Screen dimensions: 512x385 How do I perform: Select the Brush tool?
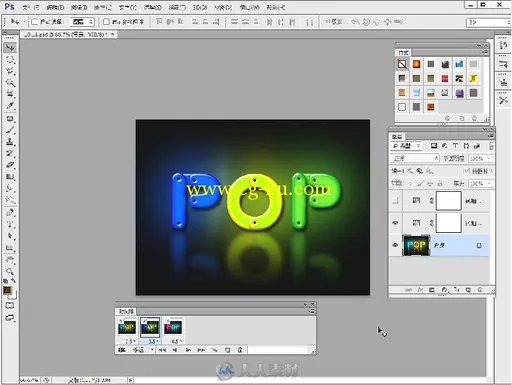(x=10, y=130)
